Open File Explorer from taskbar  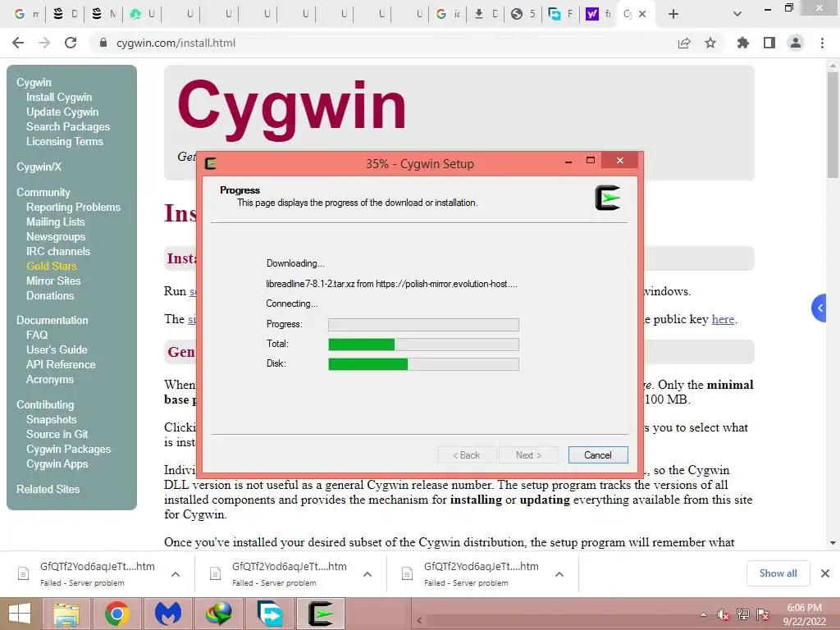click(66, 614)
